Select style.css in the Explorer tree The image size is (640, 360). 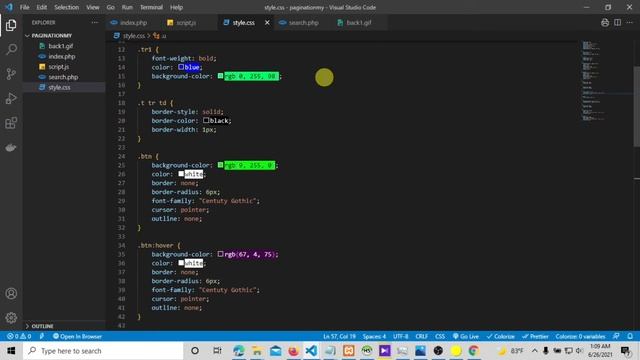tap(59, 87)
